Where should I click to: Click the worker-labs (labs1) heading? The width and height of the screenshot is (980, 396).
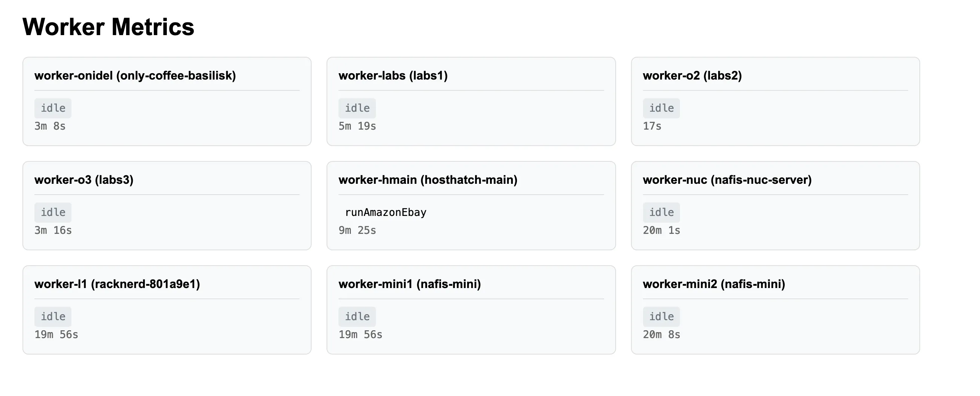(393, 75)
